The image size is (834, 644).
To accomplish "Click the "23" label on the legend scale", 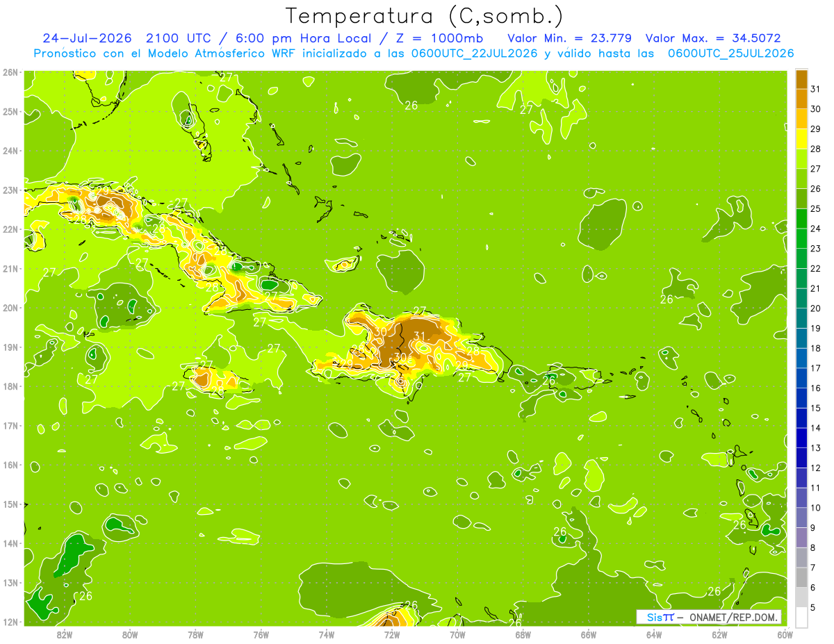I will tap(816, 248).
